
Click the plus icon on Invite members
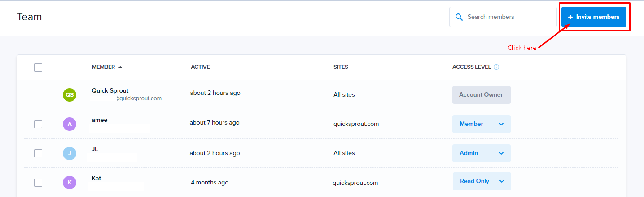pyautogui.click(x=570, y=17)
